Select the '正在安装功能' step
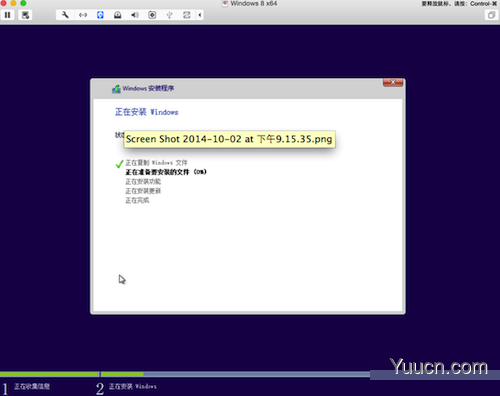 point(143,182)
